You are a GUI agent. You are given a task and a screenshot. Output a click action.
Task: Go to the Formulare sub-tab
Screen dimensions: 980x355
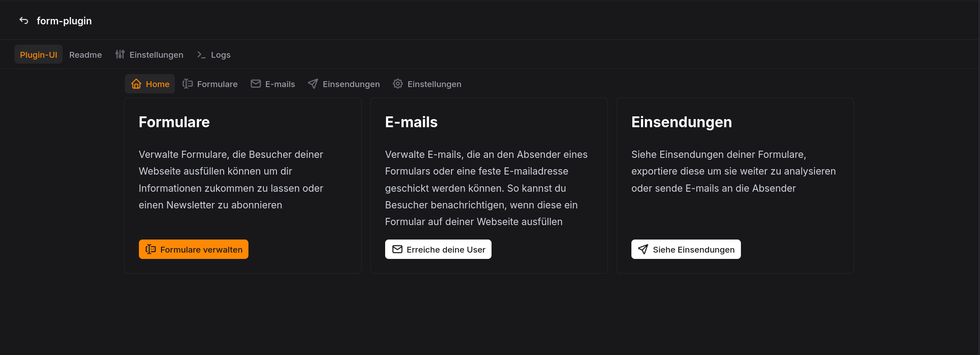point(217,84)
